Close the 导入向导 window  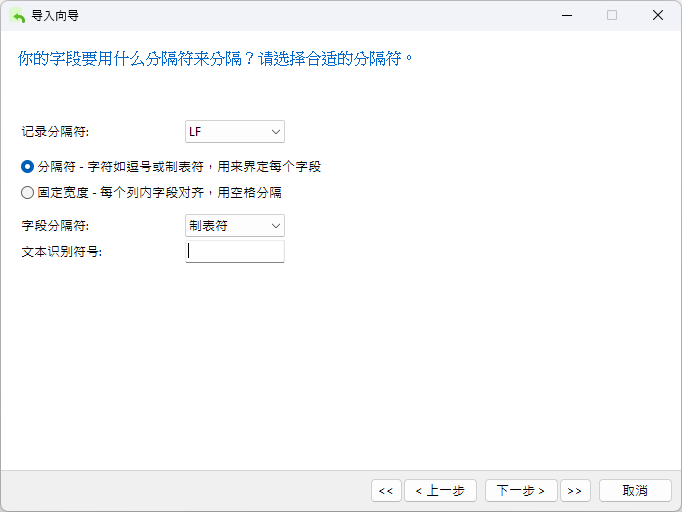[x=658, y=16]
